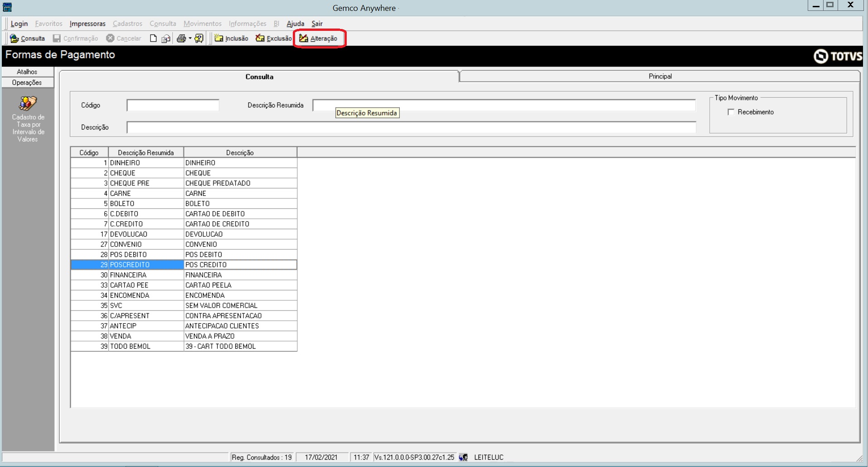
Task: Expand the printer dropdown arrow
Action: coord(190,39)
